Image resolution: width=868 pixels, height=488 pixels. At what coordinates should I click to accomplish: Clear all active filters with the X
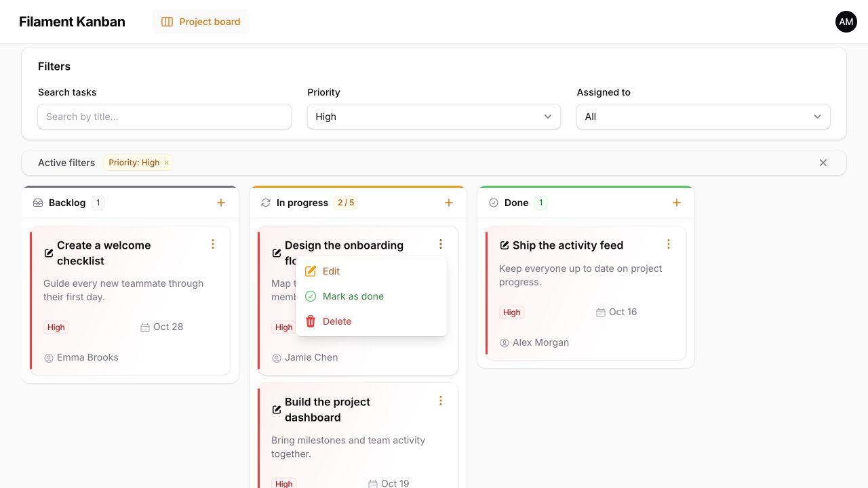click(x=823, y=163)
